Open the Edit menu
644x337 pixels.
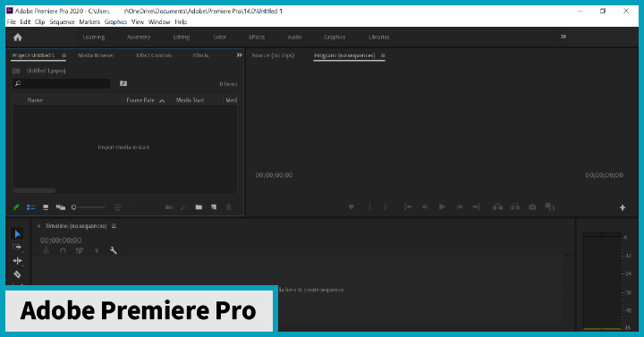point(25,21)
